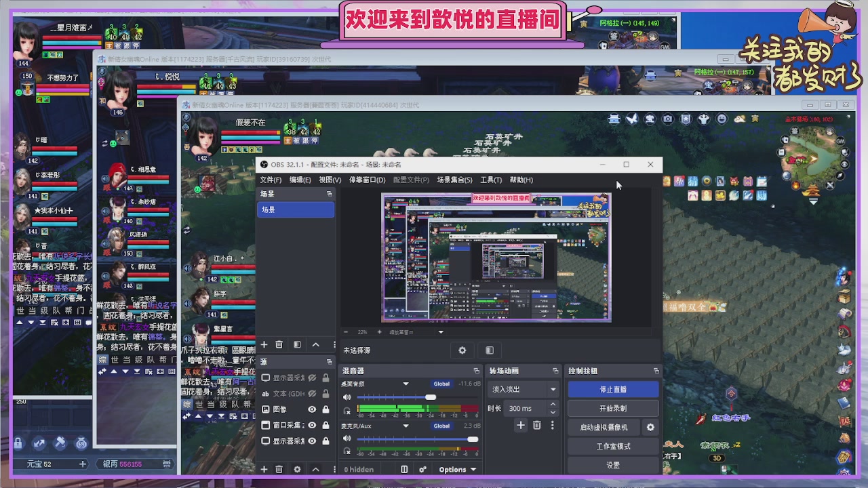The width and height of the screenshot is (868, 488).
Task: Open the 麦克风/Aux device dropdown
Action: click(x=406, y=426)
